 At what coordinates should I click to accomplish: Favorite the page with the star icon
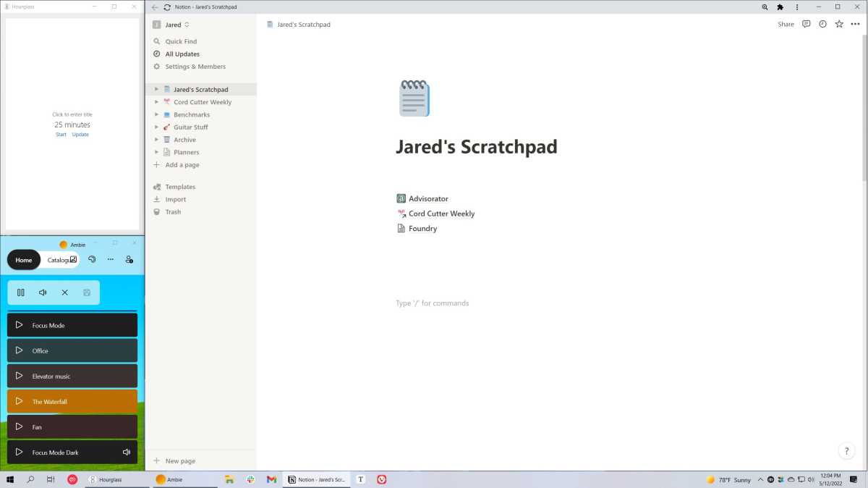839,24
